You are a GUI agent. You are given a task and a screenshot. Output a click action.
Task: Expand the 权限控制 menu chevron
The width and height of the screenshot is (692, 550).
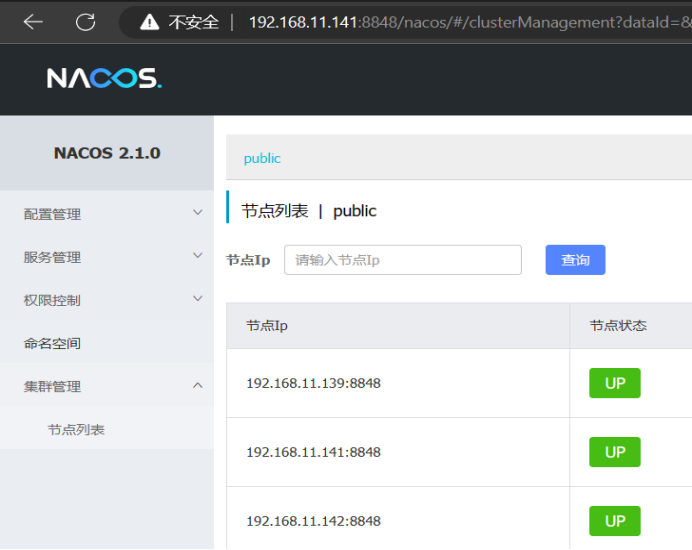tap(198, 298)
